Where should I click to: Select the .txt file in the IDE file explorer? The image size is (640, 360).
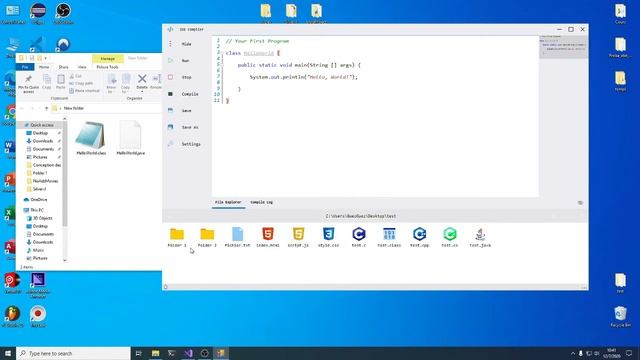[237, 238]
